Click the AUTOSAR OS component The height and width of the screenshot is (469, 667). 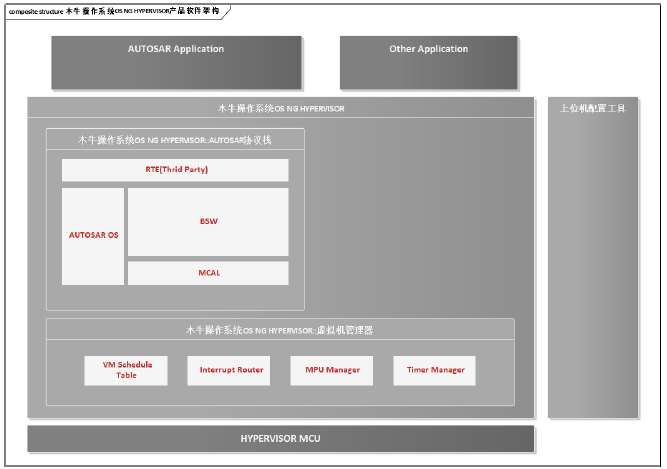(93, 236)
